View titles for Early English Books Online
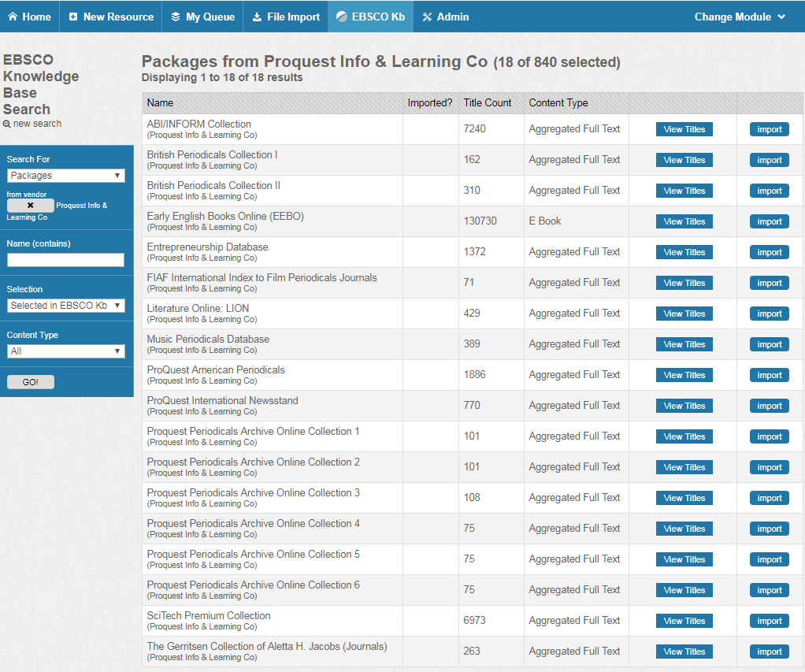This screenshot has height=672, width=805. (684, 222)
